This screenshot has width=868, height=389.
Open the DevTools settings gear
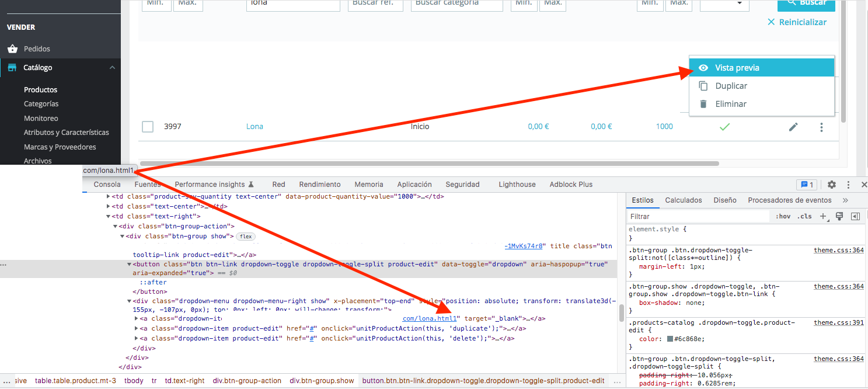pos(832,185)
